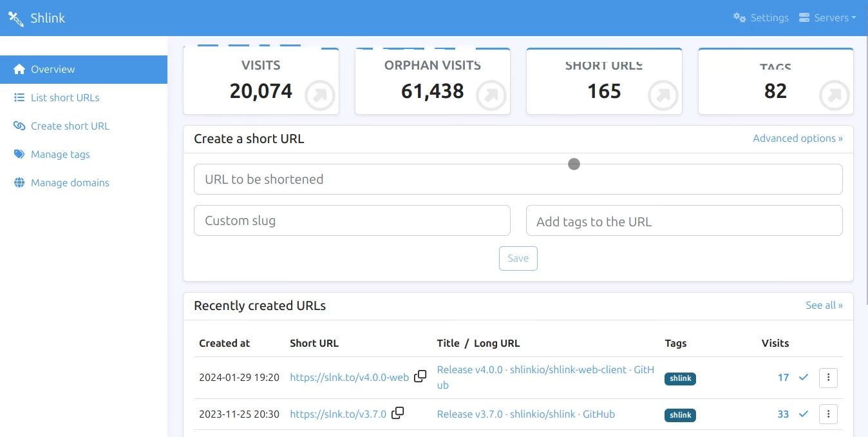Click the 82 tags count

point(775,91)
